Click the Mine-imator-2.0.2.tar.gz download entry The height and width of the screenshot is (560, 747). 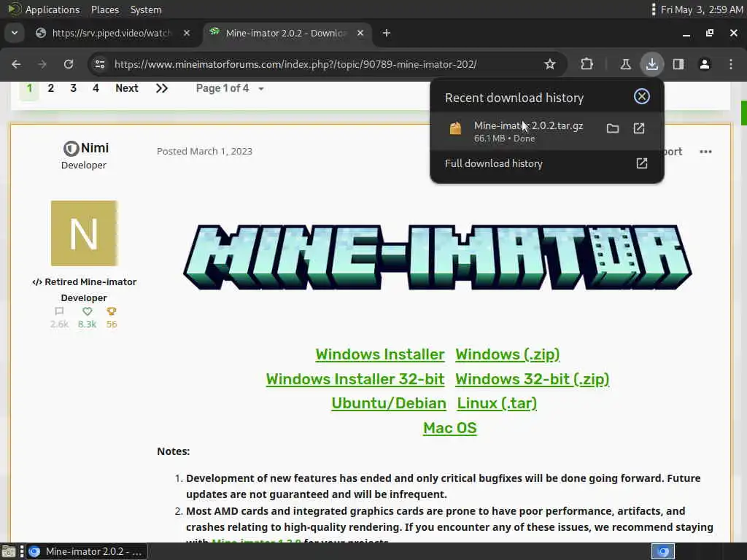(x=547, y=131)
